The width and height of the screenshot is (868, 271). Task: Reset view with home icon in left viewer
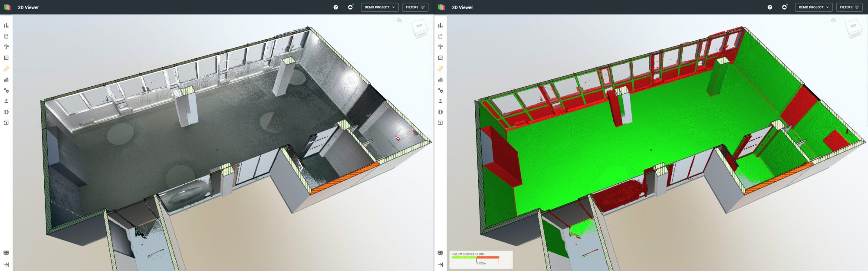coord(399,20)
